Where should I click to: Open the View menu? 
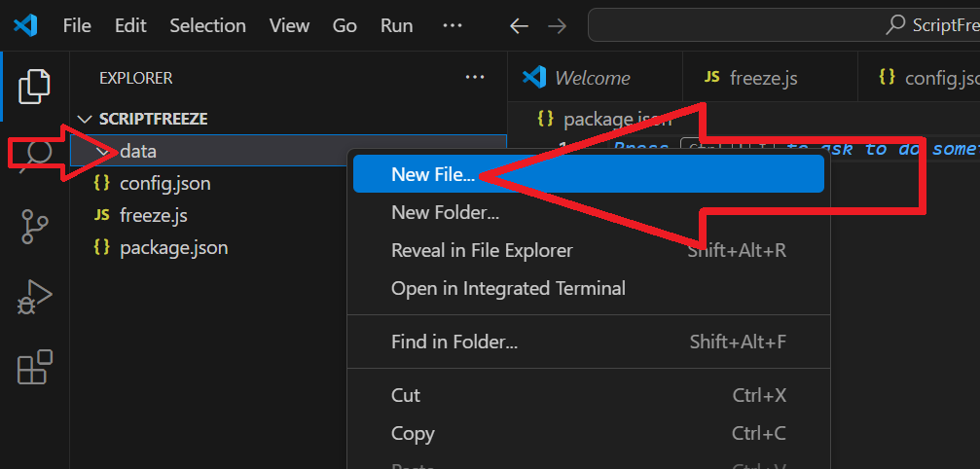289,25
